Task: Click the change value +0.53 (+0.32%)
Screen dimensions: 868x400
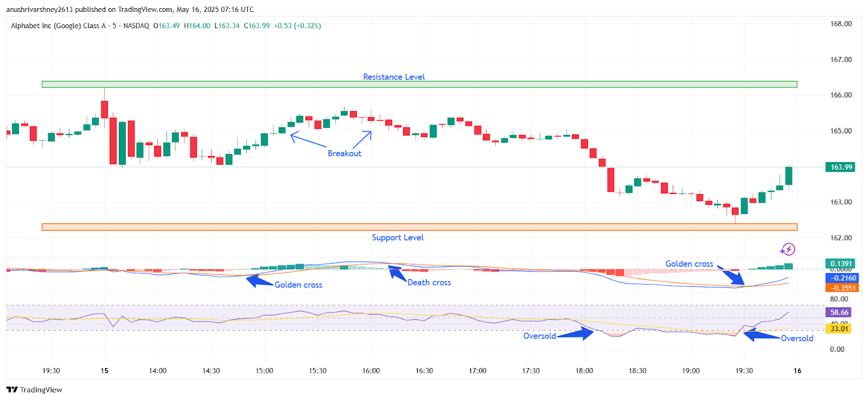Action: (x=297, y=25)
